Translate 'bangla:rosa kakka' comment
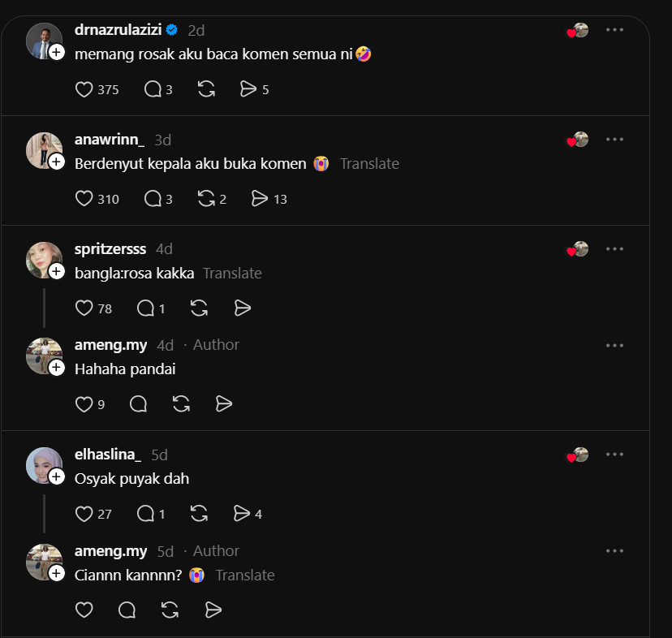Viewport: 672px width, 638px height. (232, 273)
